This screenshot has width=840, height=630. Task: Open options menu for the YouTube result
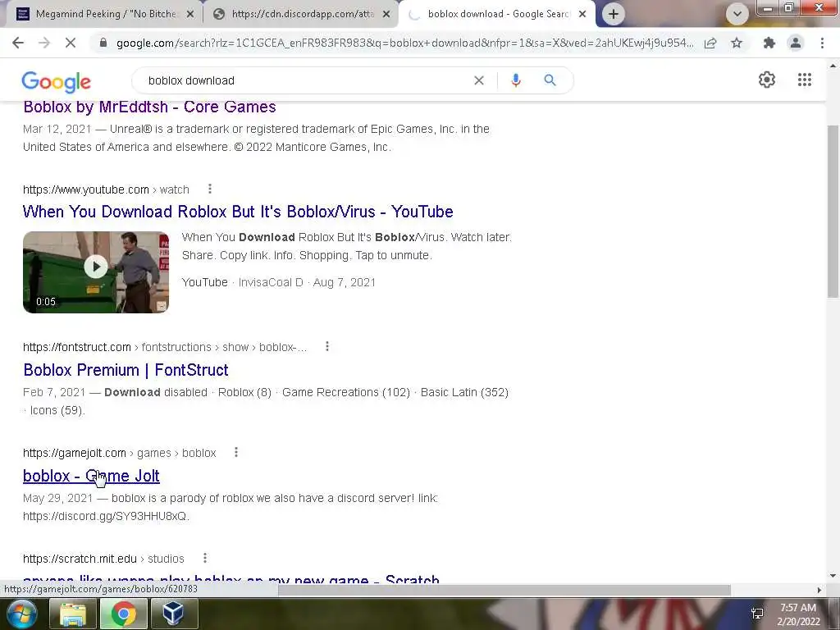pos(210,189)
